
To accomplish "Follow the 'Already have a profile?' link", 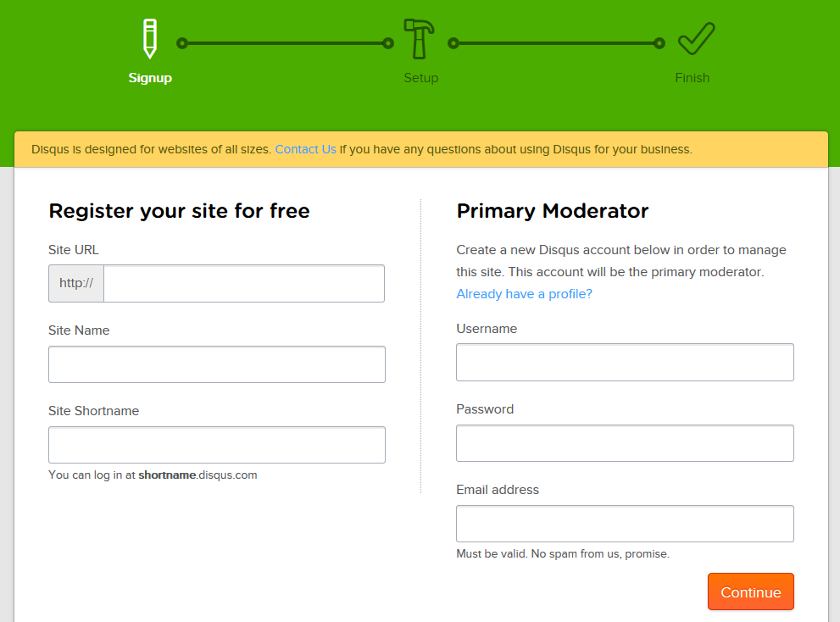I will click(524, 294).
